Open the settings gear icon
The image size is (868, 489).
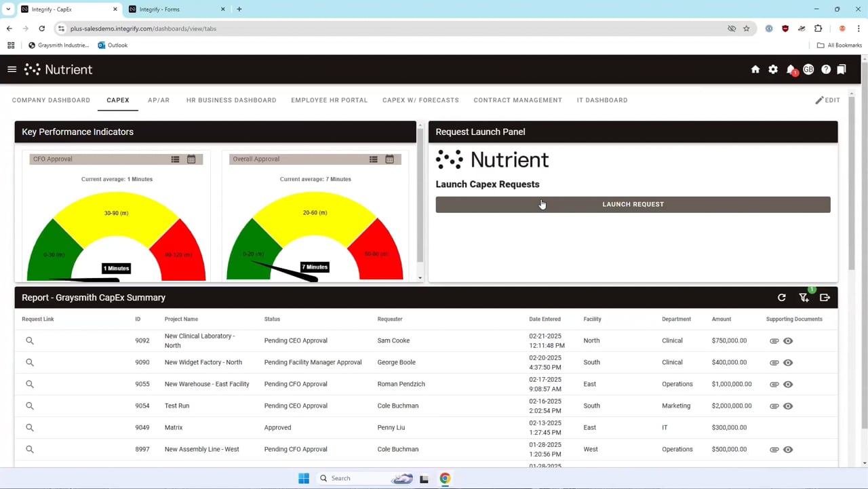(773, 69)
